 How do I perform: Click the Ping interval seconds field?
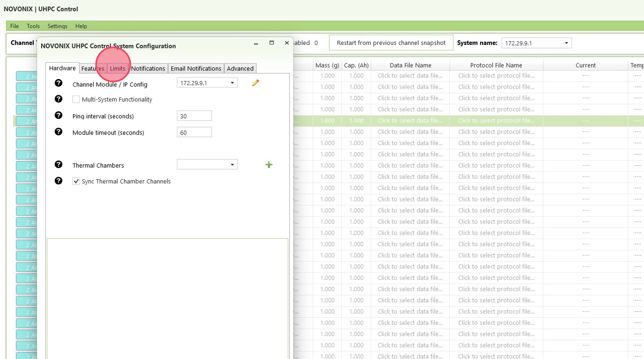(194, 116)
